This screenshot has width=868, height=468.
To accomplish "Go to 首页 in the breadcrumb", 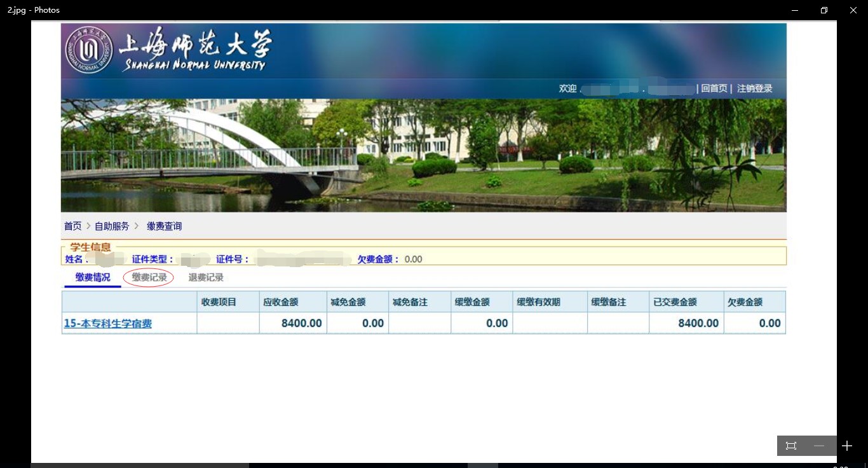I will coord(72,226).
